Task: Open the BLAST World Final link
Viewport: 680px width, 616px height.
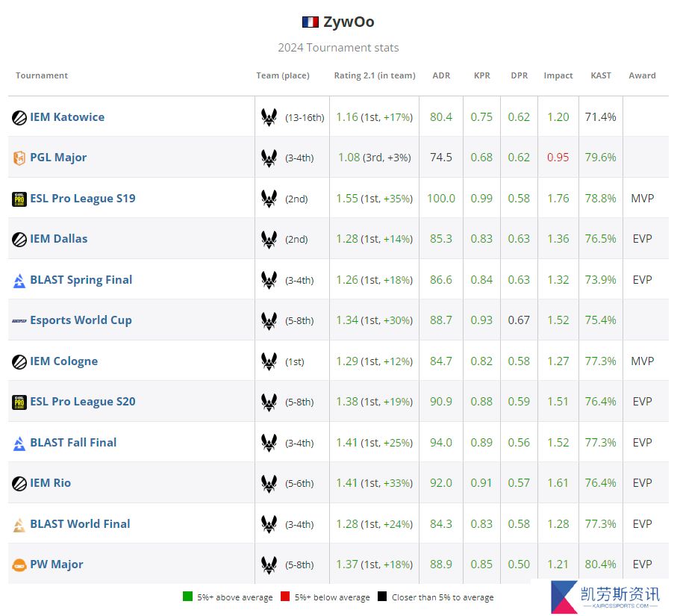Action: [80, 524]
